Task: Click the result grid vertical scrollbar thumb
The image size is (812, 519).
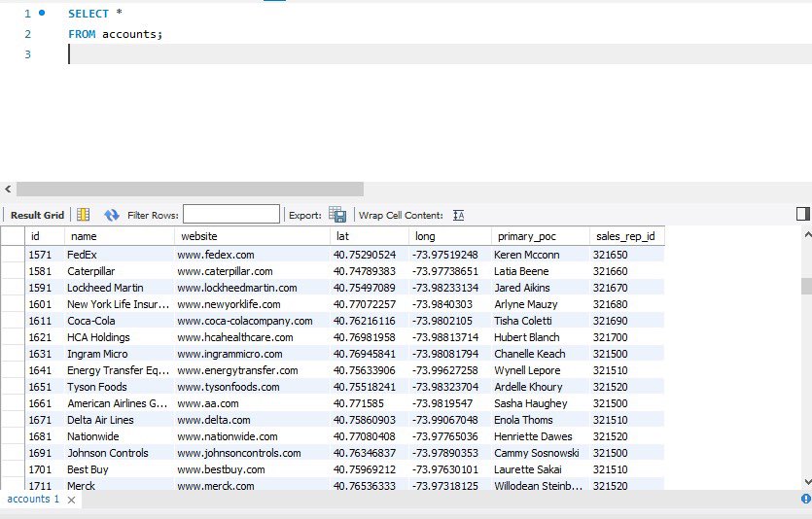Action: (807, 286)
